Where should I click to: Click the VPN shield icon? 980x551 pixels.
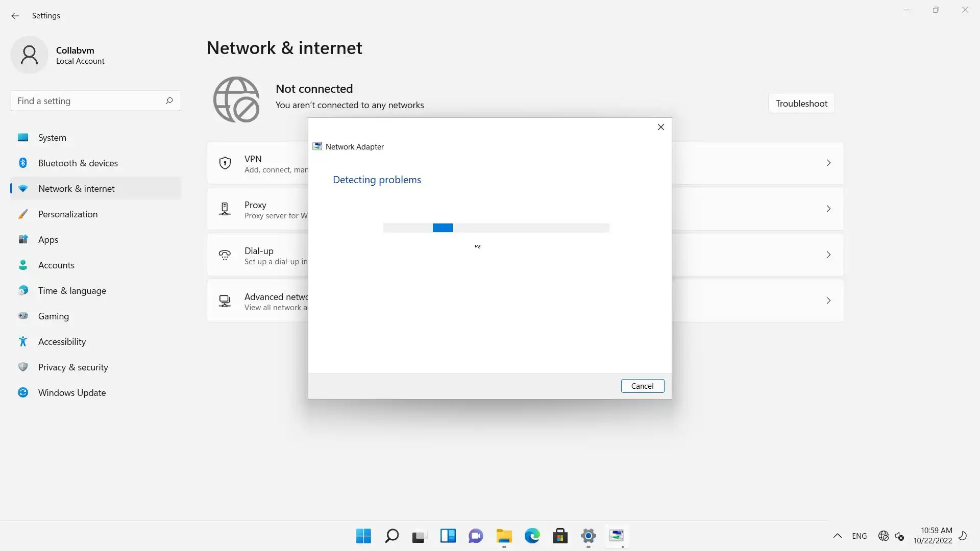(x=225, y=163)
